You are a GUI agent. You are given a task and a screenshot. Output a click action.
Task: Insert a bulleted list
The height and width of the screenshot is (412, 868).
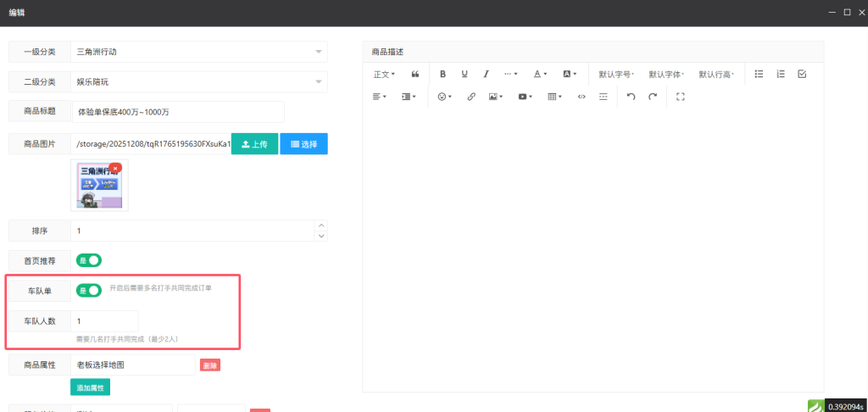tap(759, 74)
